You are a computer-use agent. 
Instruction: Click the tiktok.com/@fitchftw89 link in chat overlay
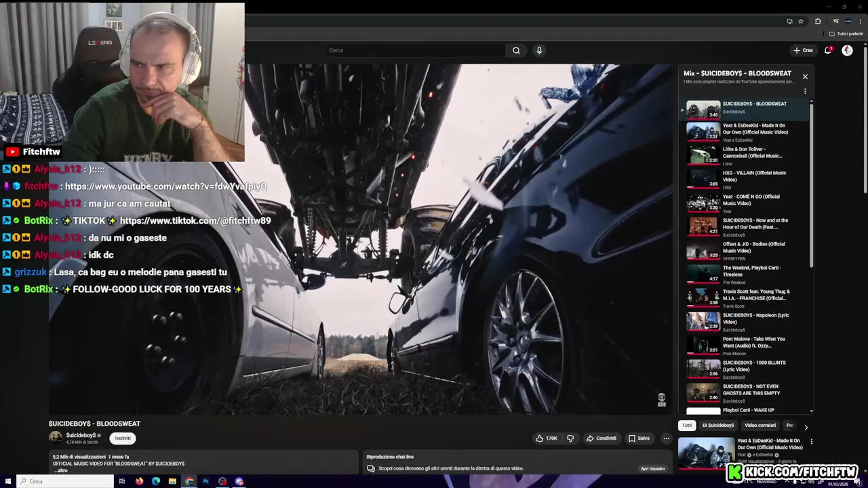(x=195, y=221)
